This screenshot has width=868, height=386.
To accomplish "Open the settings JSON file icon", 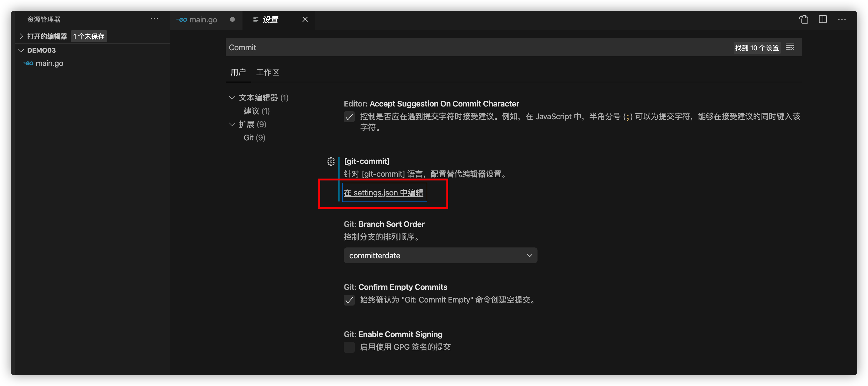I will (x=803, y=20).
